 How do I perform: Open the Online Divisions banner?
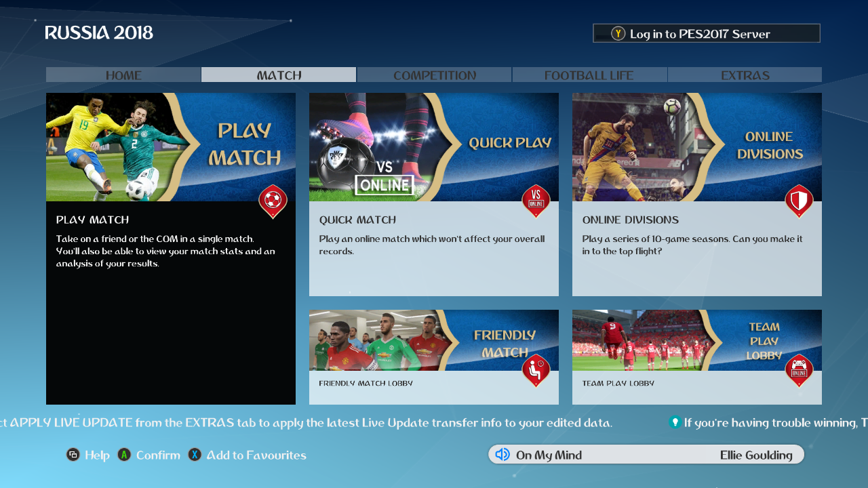click(x=697, y=147)
